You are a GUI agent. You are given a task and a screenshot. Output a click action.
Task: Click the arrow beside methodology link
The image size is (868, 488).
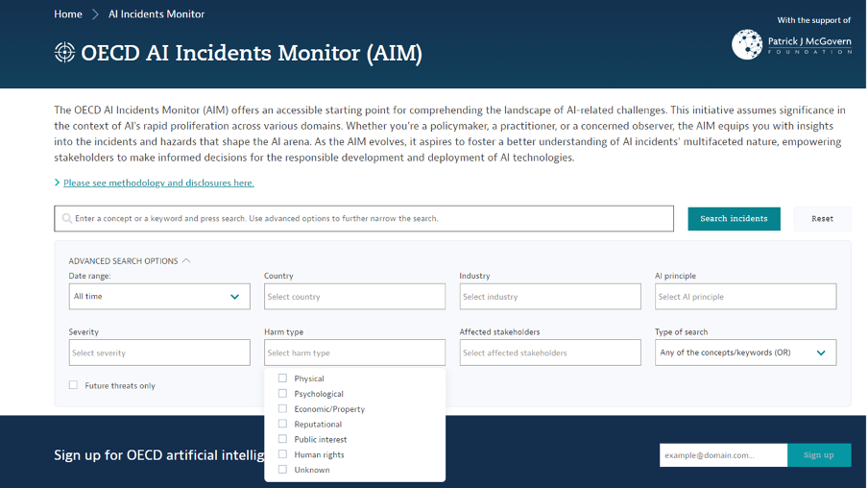[57, 183]
